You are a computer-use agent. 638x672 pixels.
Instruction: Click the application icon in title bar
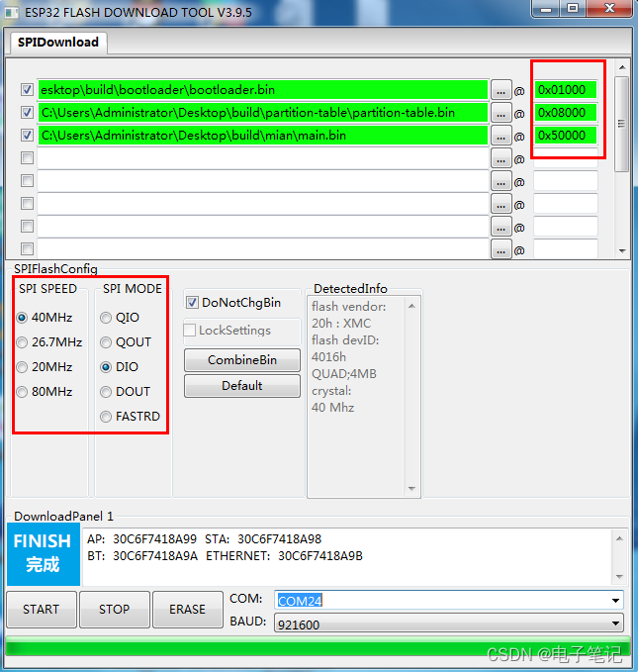point(12,13)
